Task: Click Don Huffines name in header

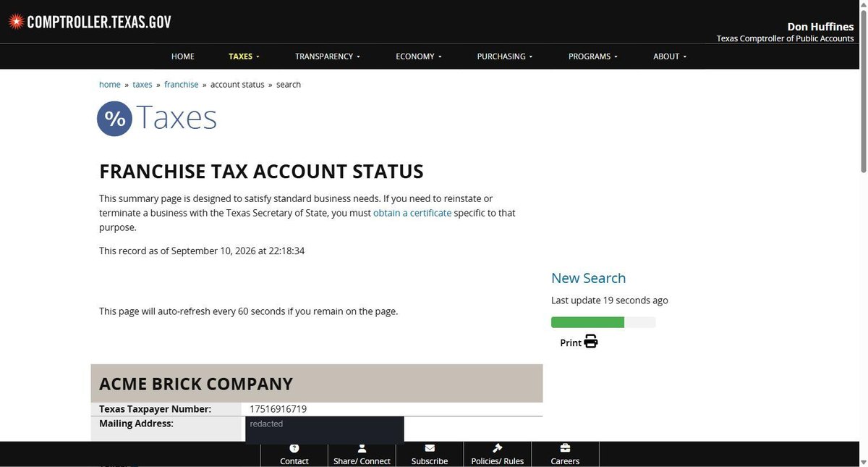Action: [820, 27]
